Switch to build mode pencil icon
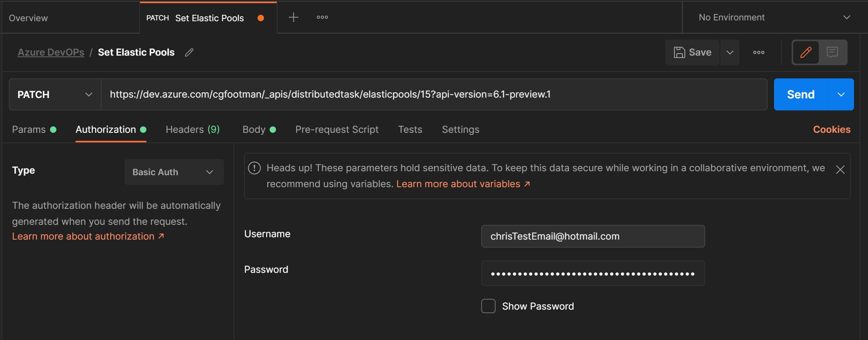868x340 pixels. tap(806, 52)
